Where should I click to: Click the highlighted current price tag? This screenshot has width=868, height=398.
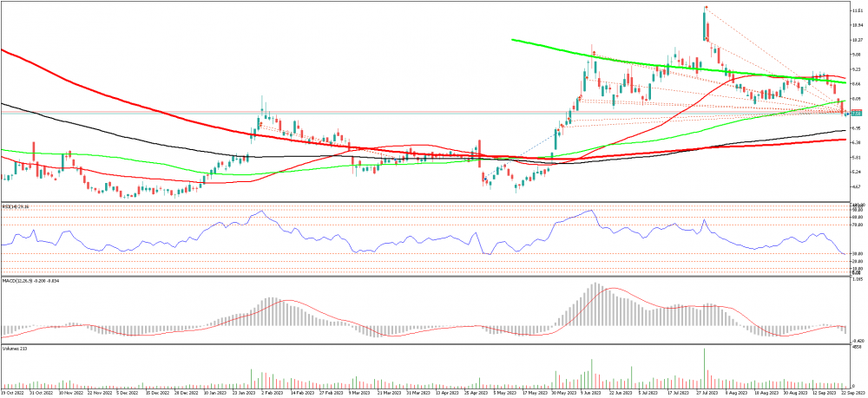tap(857, 114)
